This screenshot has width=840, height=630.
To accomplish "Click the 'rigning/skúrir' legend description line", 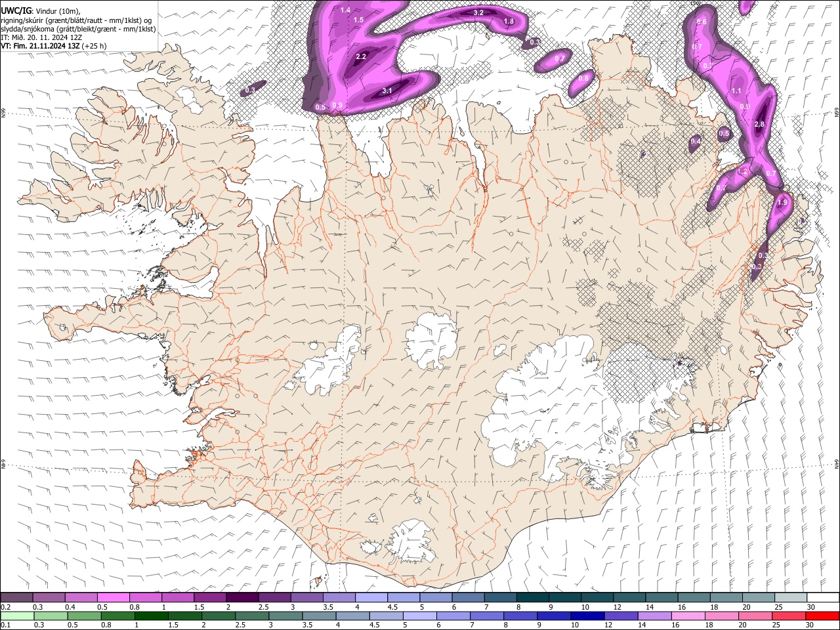I will click(x=76, y=20).
